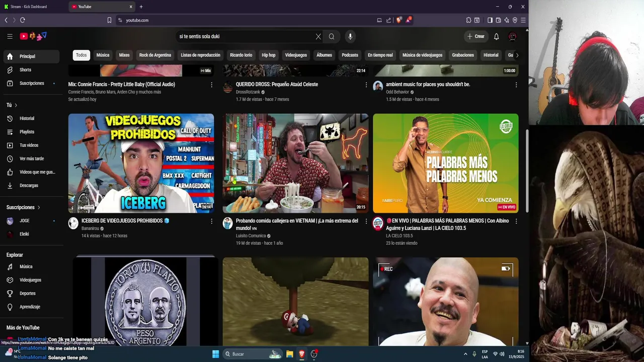Select the Todos filter chip

81,55
